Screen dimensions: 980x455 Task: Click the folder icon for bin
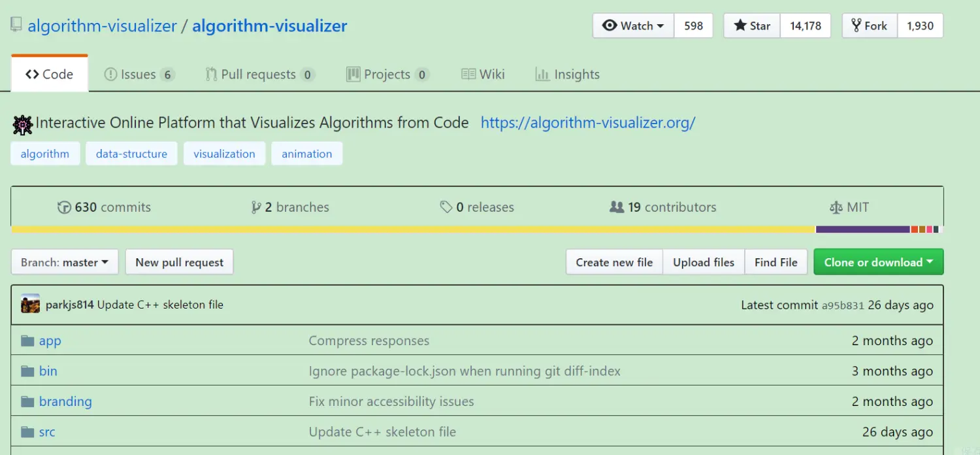[x=27, y=371]
